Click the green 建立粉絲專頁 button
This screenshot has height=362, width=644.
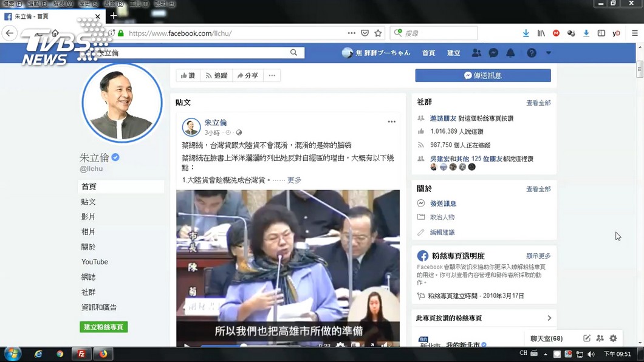pos(103,327)
